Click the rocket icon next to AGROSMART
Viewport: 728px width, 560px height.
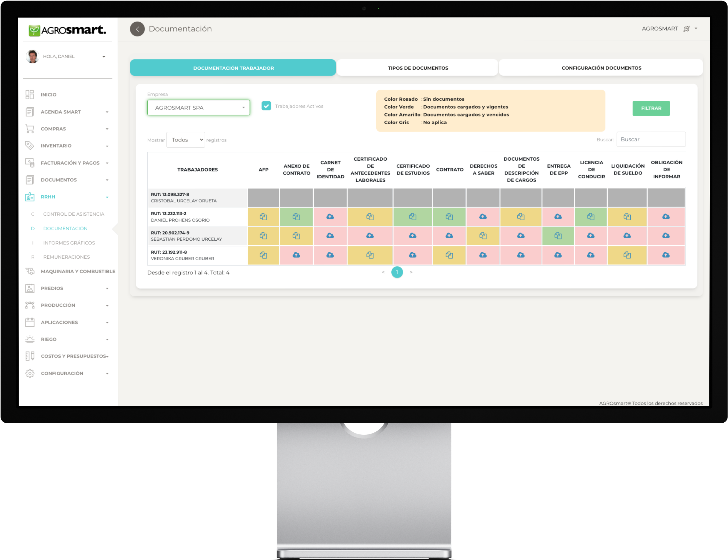pos(686,29)
